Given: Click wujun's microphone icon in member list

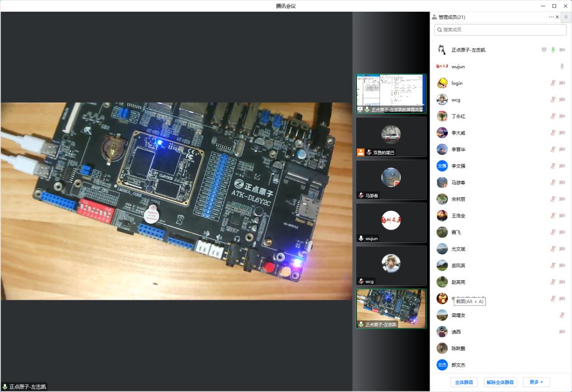Looking at the screenshot, I should [562, 66].
